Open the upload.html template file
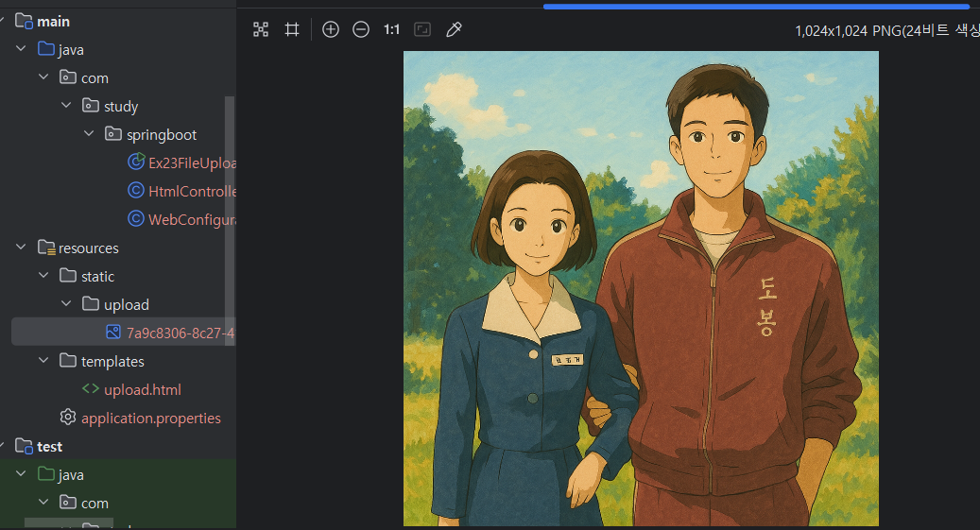980x530 pixels. pyautogui.click(x=142, y=389)
